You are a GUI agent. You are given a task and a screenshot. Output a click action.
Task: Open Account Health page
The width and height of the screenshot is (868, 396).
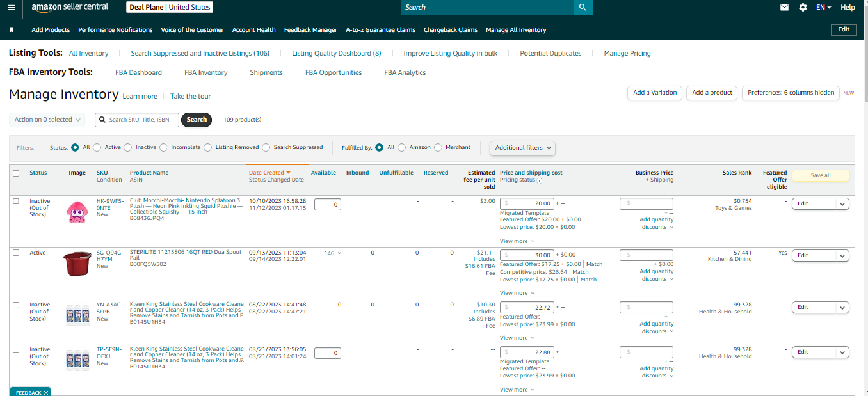[x=254, y=30]
